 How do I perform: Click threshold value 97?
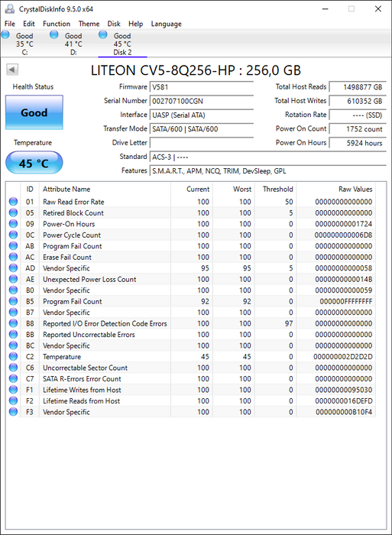(289, 323)
